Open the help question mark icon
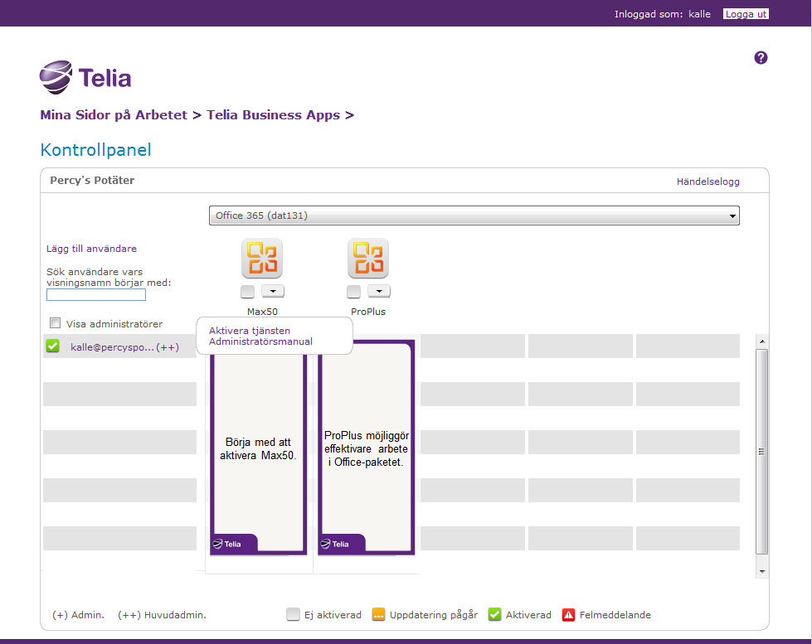Image resolution: width=812 pixels, height=644 pixels. click(x=761, y=57)
